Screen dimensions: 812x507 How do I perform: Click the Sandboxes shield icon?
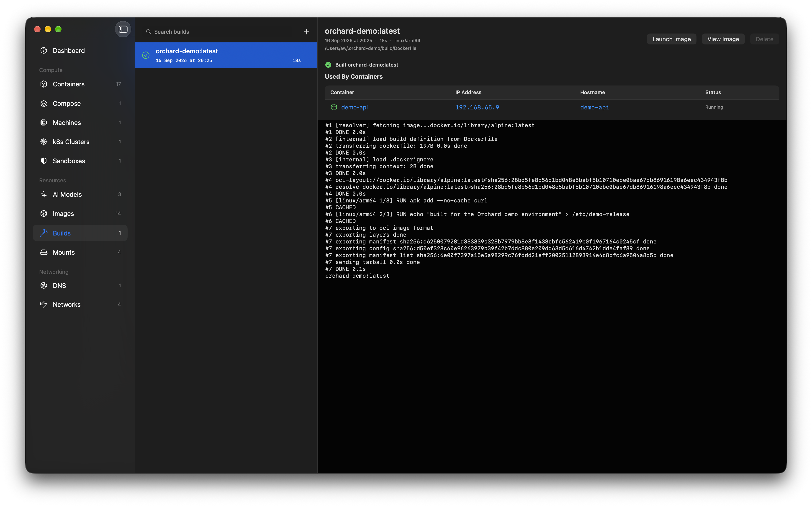(x=44, y=161)
